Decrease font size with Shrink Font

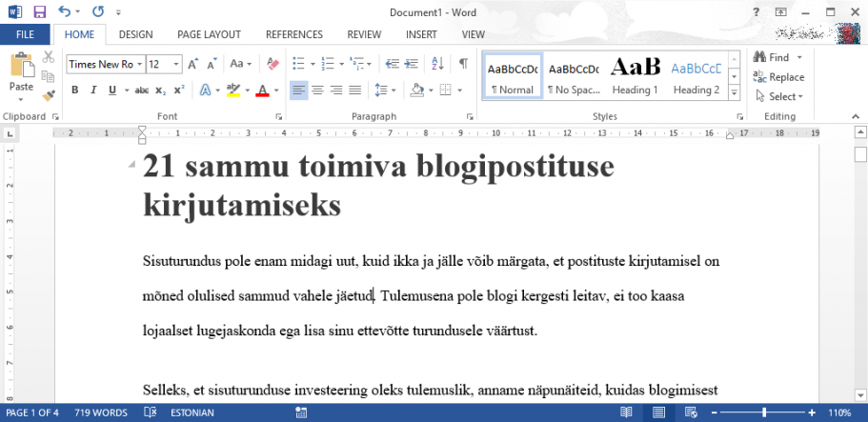212,64
